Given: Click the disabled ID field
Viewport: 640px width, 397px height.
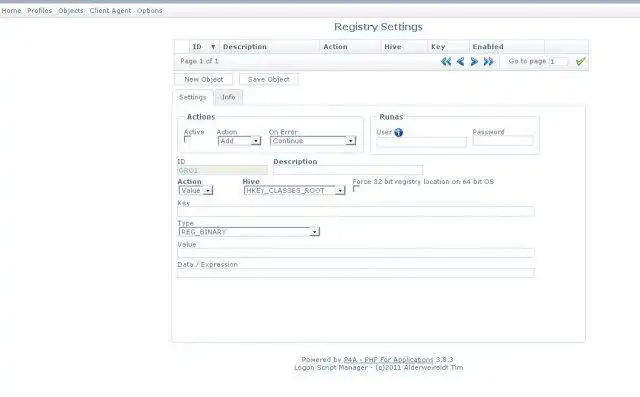Looking at the screenshot, I should coord(222,170).
